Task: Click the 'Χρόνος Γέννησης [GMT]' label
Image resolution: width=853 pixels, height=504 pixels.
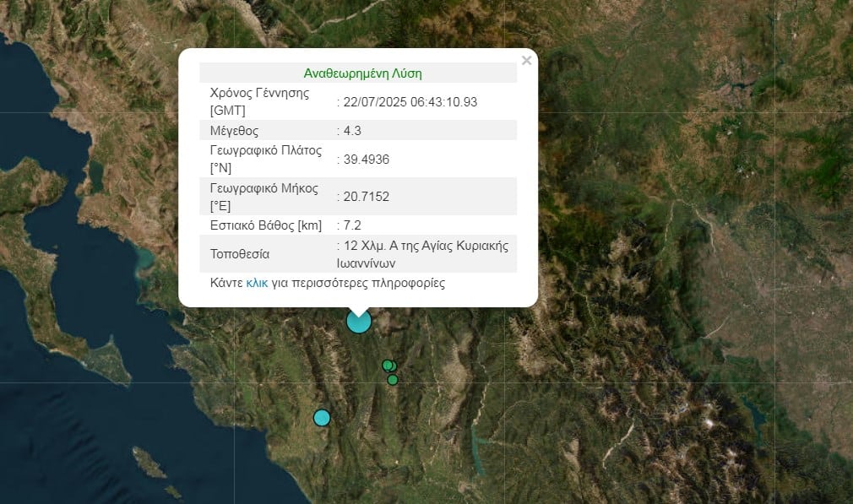Action: pyautogui.click(x=259, y=101)
